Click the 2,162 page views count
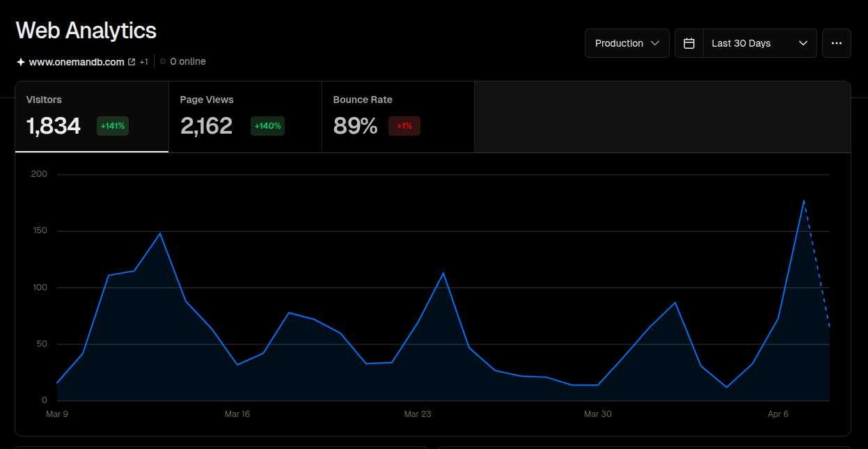 [206, 126]
